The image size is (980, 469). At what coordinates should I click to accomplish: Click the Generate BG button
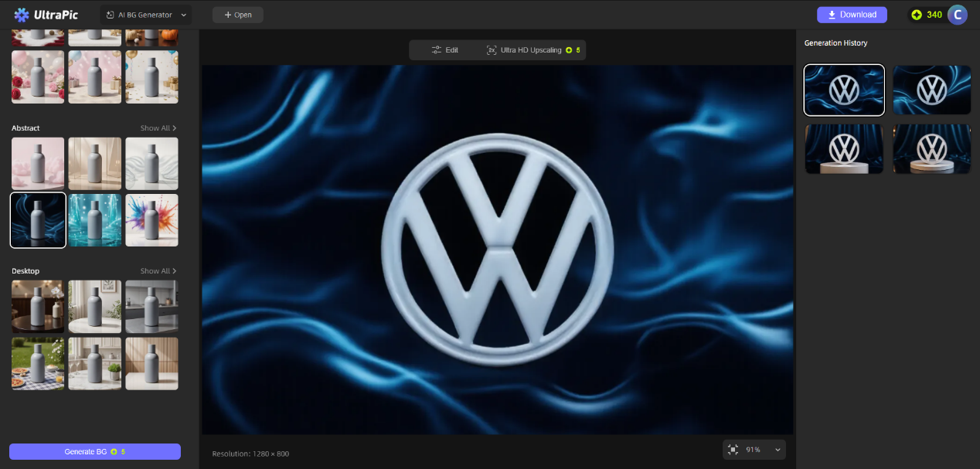click(x=94, y=451)
